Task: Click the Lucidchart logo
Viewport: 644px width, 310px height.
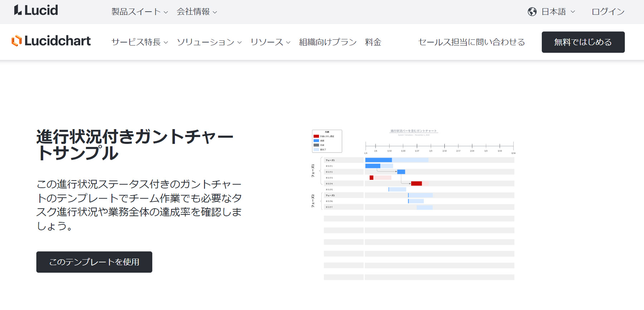Action: click(51, 41)
